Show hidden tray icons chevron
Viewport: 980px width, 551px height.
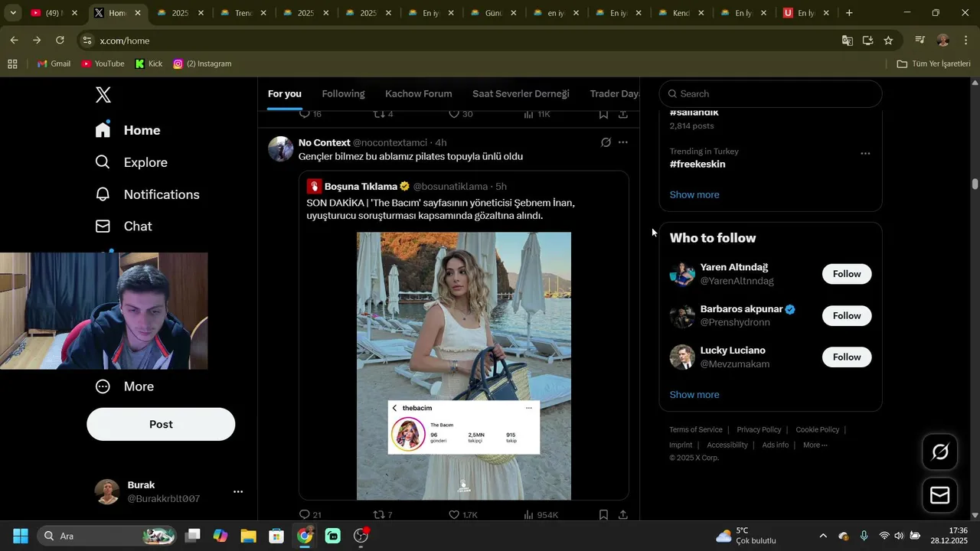coord(823,536)
